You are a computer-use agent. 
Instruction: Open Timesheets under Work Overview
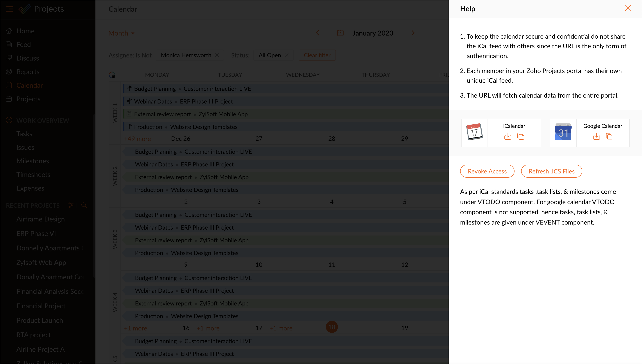click(x=33, y=175)
